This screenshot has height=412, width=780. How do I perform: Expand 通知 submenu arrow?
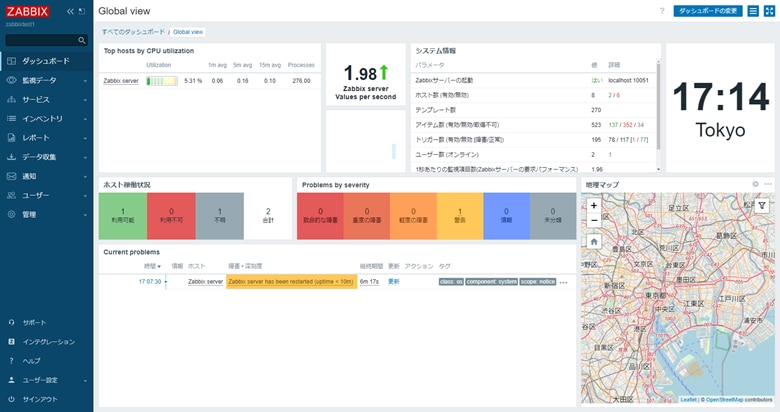pyautogui.click(x=85, y=177)
